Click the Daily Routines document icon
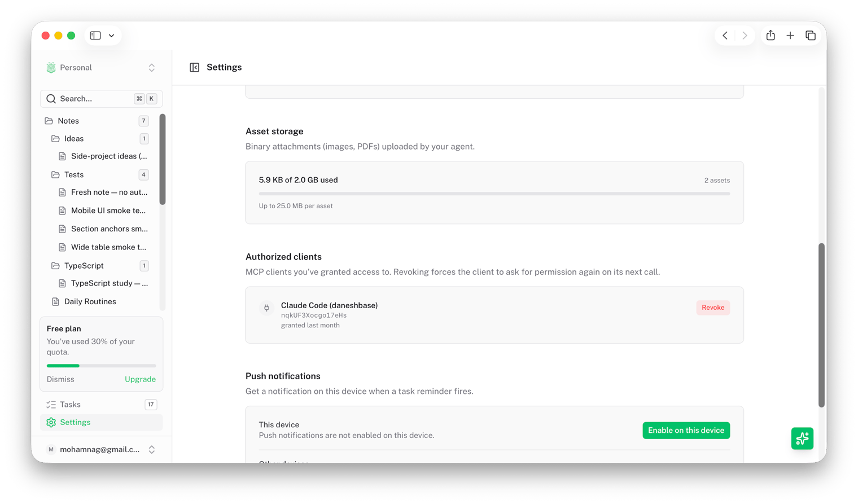 coord(55,302)
